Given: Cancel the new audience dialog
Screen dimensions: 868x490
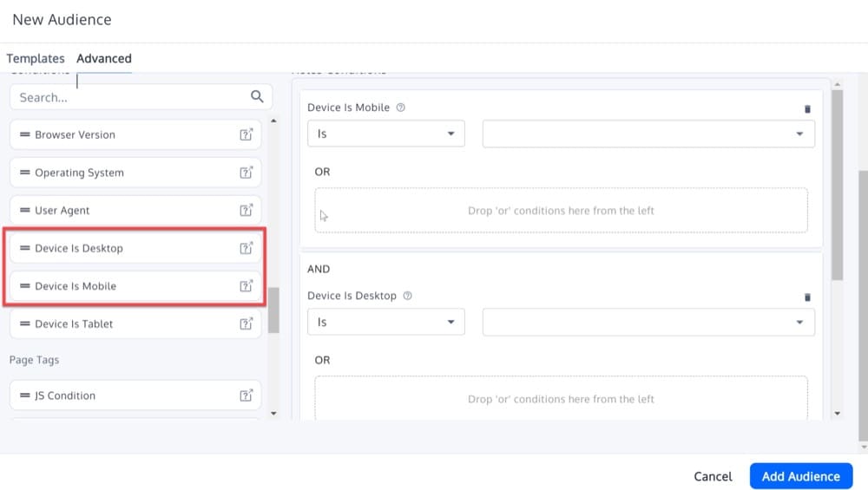Looking at the screenshot, I should [713, 476].
